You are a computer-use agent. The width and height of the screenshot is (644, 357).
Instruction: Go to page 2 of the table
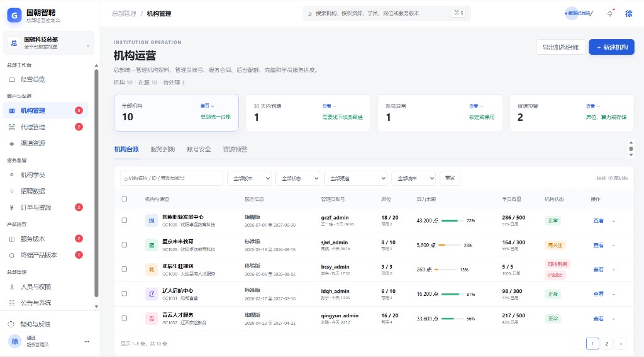pyautogui.click(x=607, y=343)
